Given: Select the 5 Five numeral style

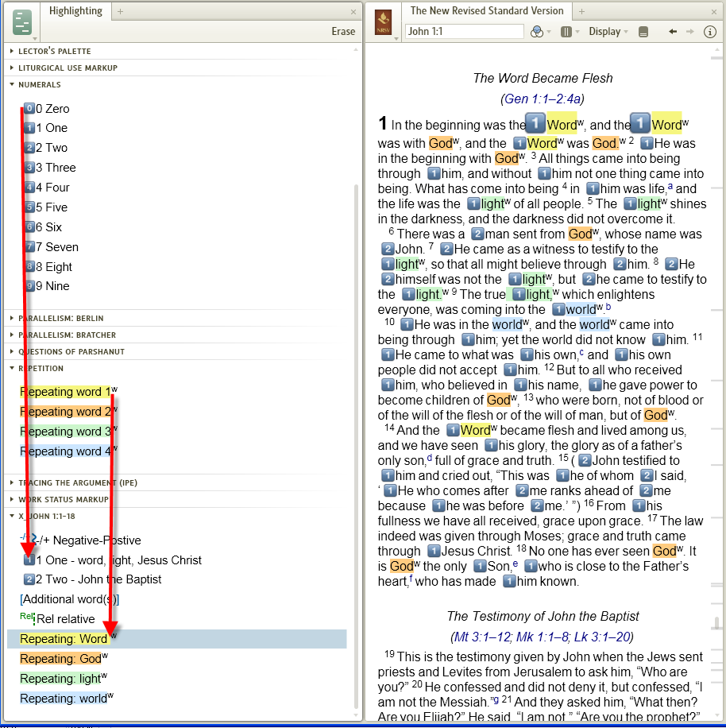Looking at the screenshot, I should [x=45, y=207].
